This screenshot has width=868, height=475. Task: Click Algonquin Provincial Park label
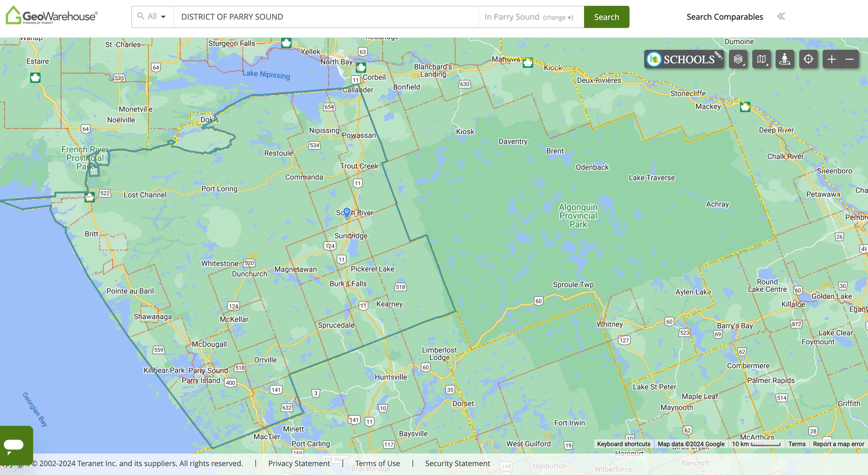578,216
